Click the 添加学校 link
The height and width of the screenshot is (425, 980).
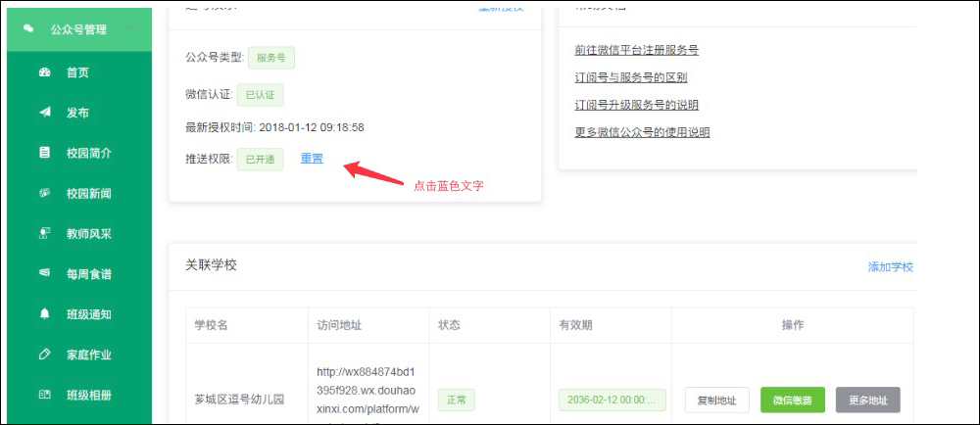[x=891, y=267]
